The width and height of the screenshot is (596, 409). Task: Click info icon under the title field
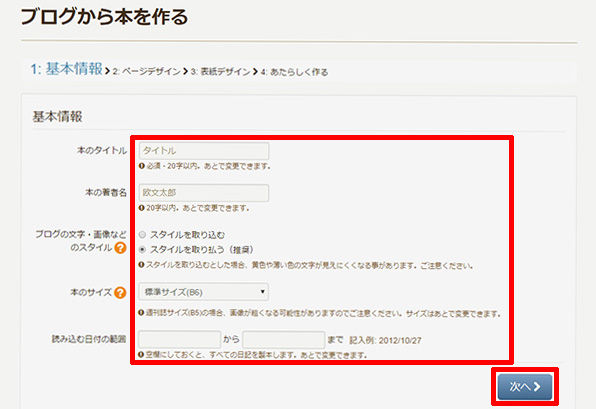142,166
